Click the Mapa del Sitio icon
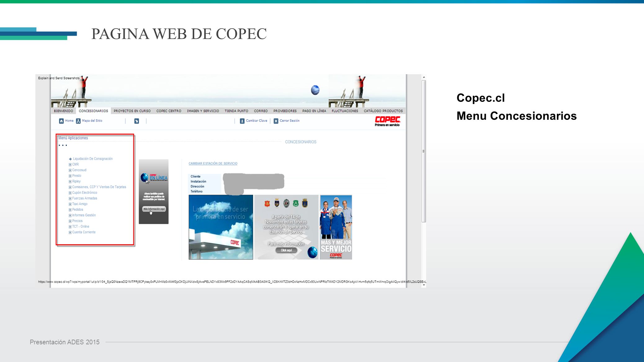The image size is (644, 362). (78, 121)
